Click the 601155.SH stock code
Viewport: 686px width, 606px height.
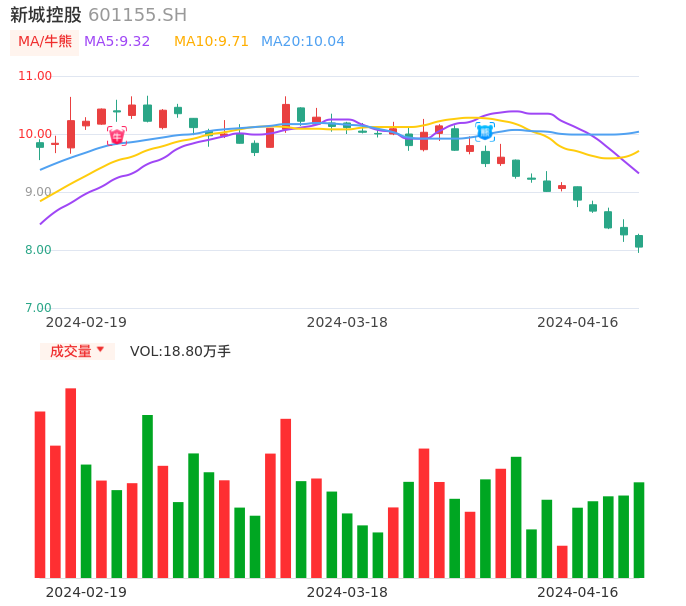[x=138, y=15]
